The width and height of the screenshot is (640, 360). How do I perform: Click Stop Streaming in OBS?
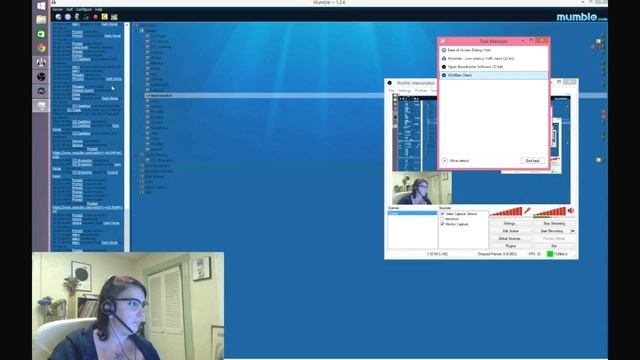(x=554, y=224)
